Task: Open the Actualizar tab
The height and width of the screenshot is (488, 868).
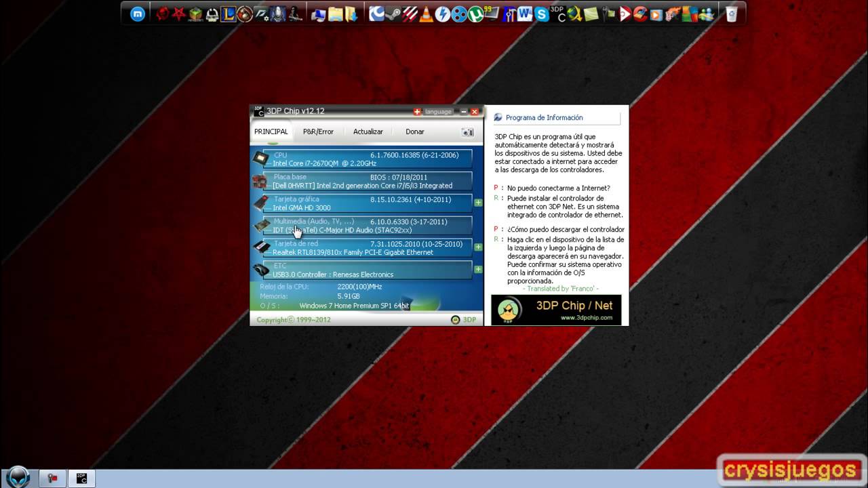Action: pos(368,131)
